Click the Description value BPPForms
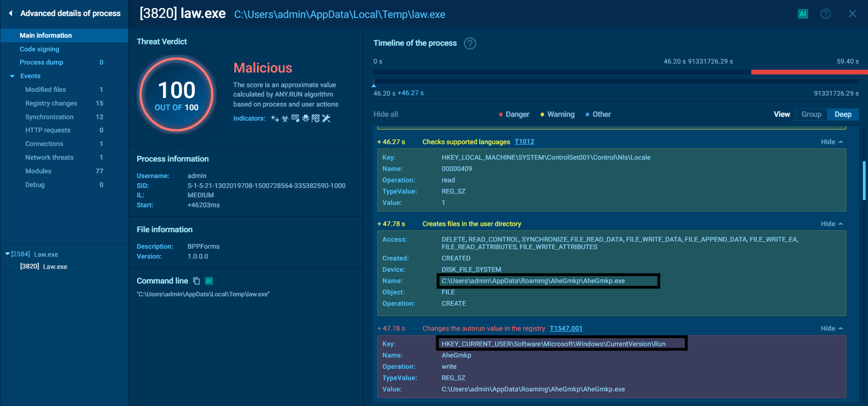The image size is (868, 406). tap(203, 246)
